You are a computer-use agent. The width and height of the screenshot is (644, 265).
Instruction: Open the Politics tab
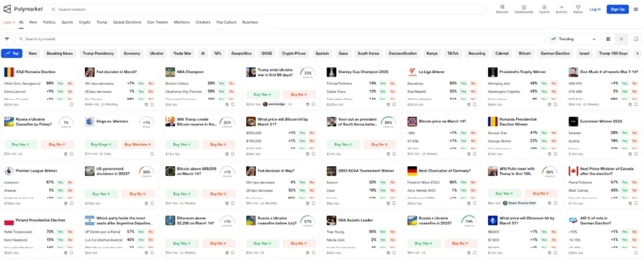coord(49,22)
